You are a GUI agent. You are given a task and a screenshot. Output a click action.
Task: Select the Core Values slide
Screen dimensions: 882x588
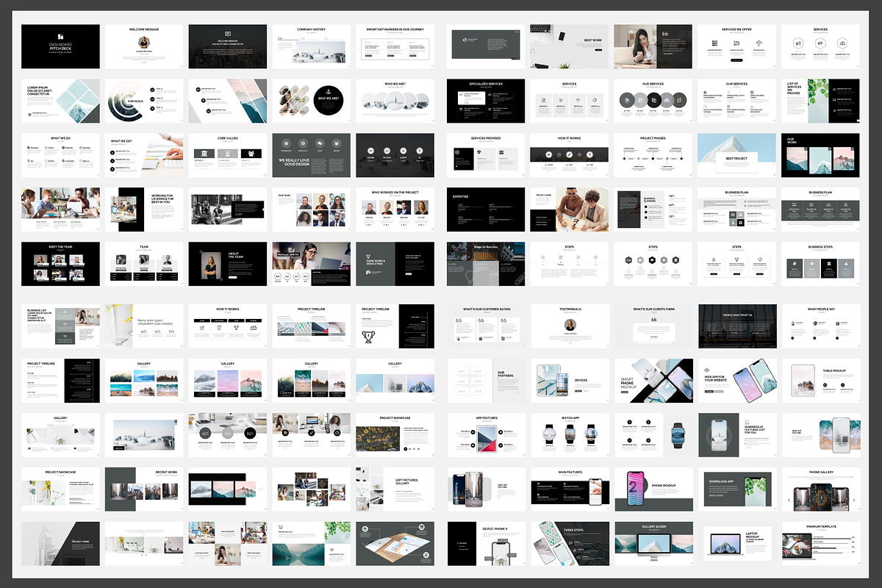click(228, 155)
